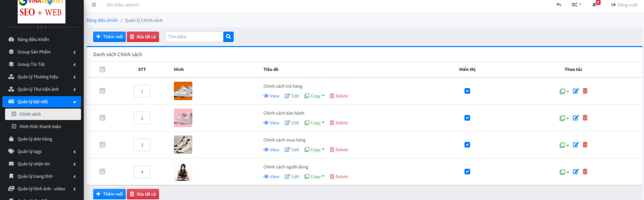Click Delete link for Chính sách trả hàng
The height and width of the screenshot is (200, 644).
pos(339,96)
